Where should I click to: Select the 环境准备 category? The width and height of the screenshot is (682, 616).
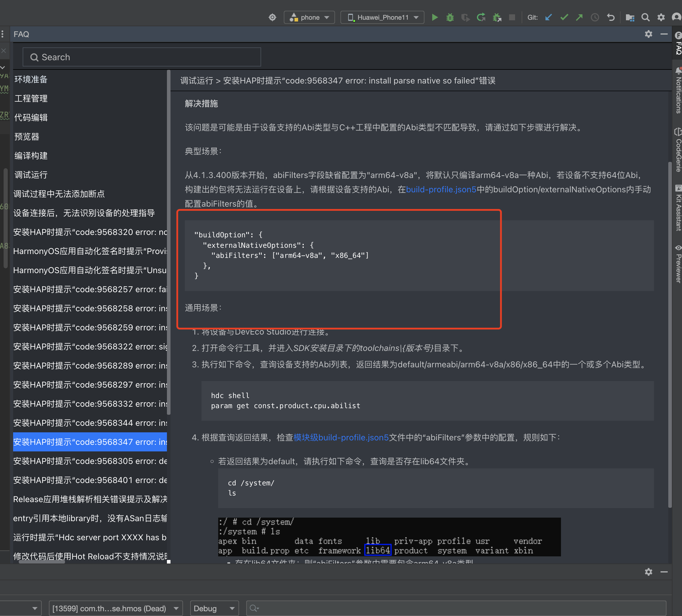[x=31, y=80]
